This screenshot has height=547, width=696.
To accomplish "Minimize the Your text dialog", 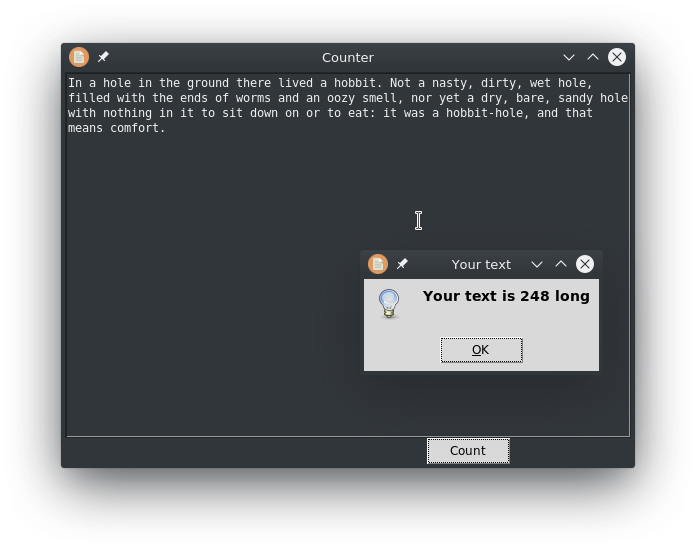I will click(537, 264).
